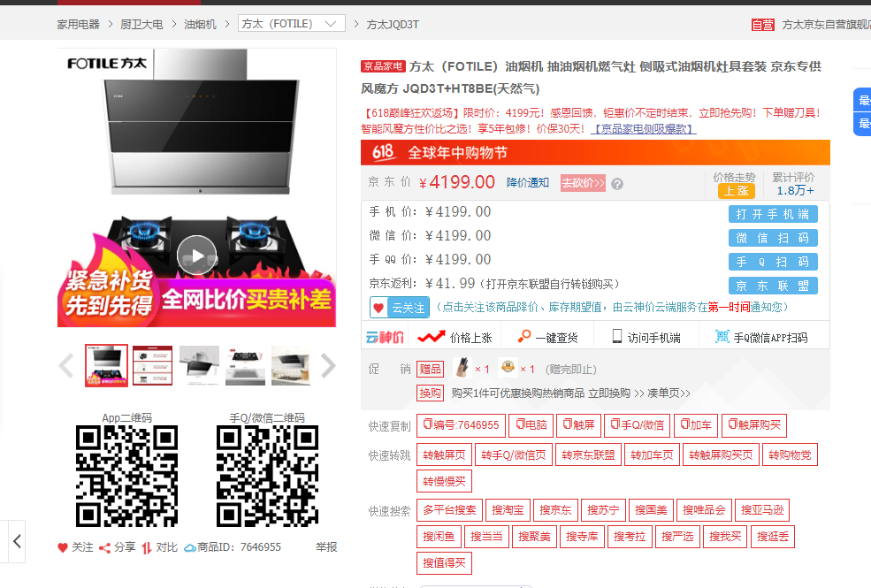The height and width of the screenshot is (588, 871).
Task: Click the 对比 compare icon
Action: click(x=146, y=547)
